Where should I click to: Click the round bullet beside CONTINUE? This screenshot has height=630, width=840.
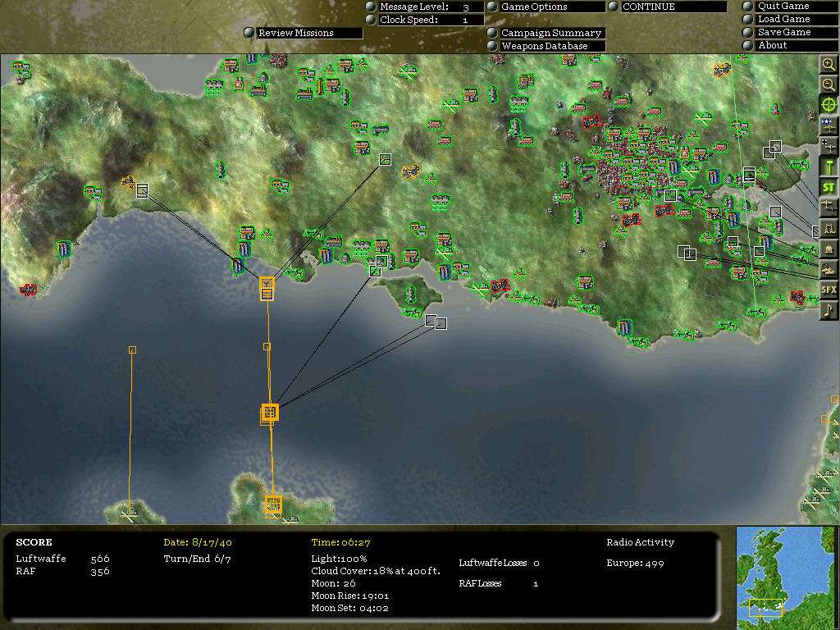pyautogui.click(x=614, y=7)
